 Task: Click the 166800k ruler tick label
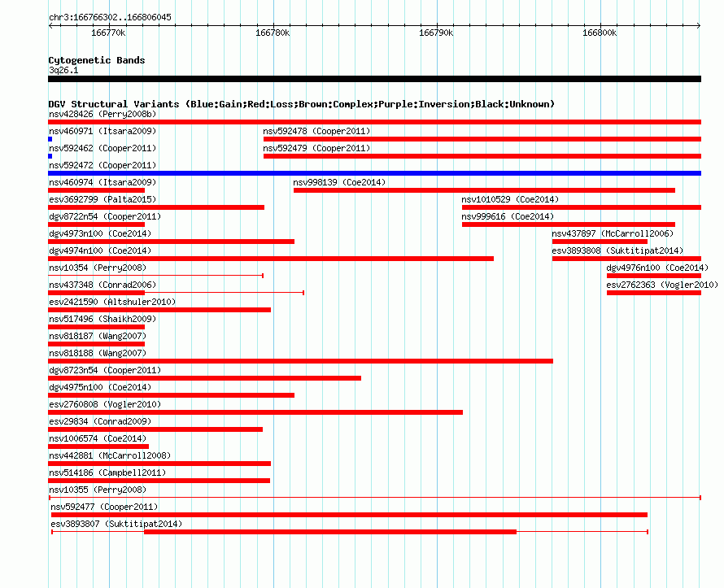tap(600, 33)
